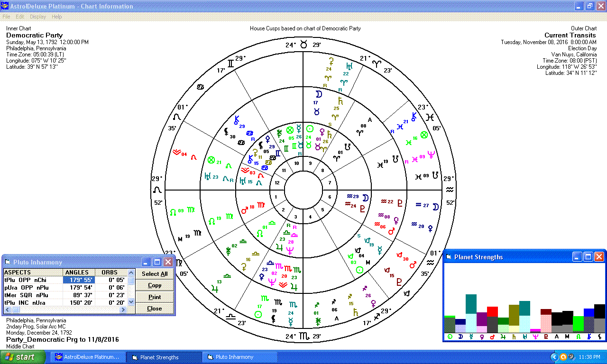Click the red Mars strength bar

(492, 319)
